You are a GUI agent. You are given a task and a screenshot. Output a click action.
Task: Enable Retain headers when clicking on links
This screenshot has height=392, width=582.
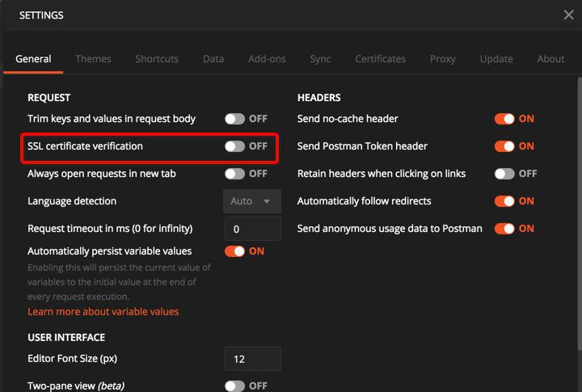(x=504, y=174)
